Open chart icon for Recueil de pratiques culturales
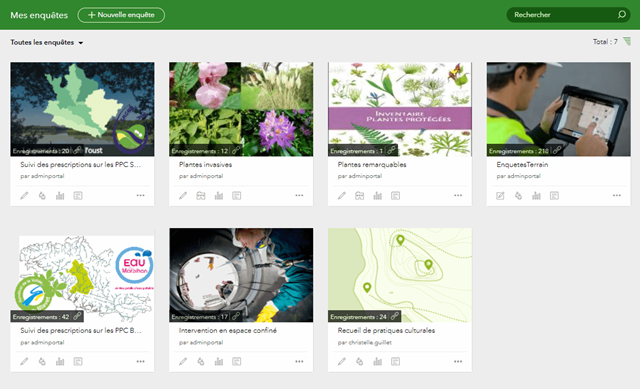The image size is (640, 389). point(378,361)
